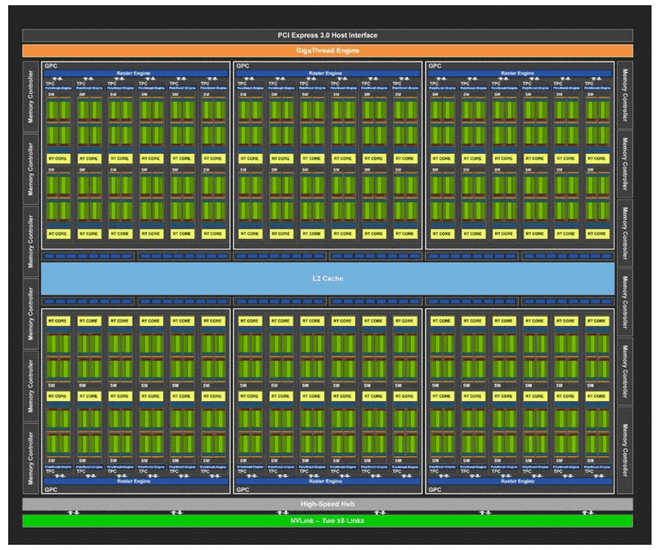Click the Raster Engine bar in the lower-right GPC
This screenshot has width=656, height=550.
pos(520,481)
